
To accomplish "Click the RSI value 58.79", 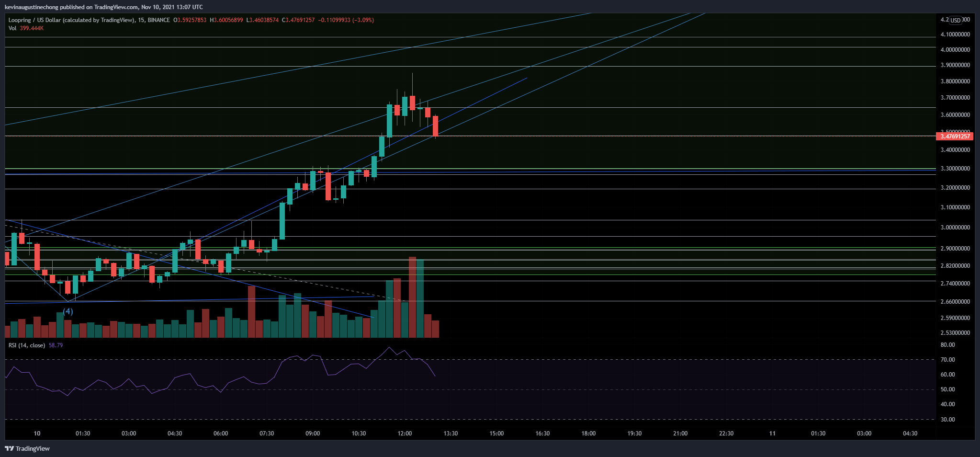I will point(56,345).
